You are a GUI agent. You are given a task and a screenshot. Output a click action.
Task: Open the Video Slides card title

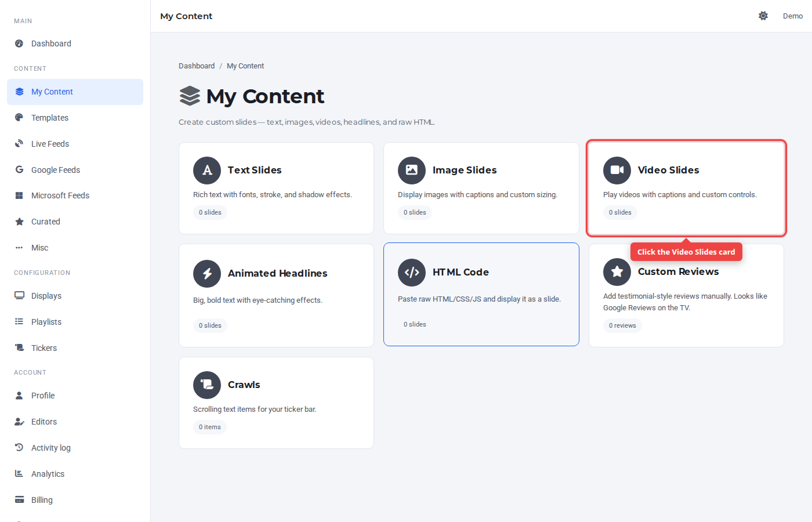pyautogui.click(x=668, y=170)
